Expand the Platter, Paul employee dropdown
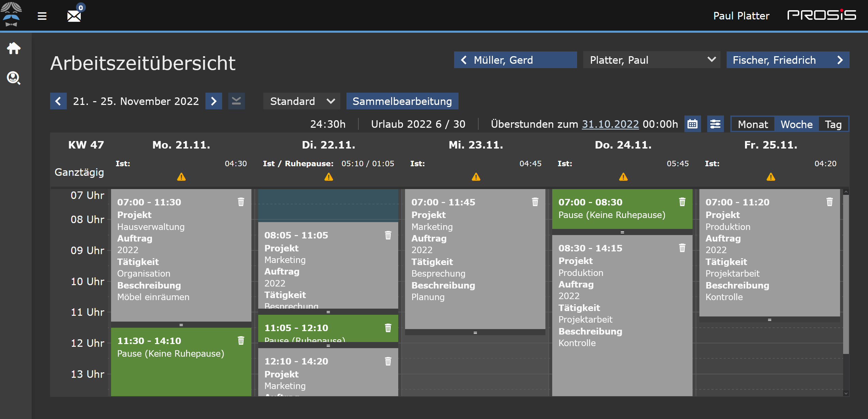Viewport: 868px width, 419px height. [x=712, y=60]
